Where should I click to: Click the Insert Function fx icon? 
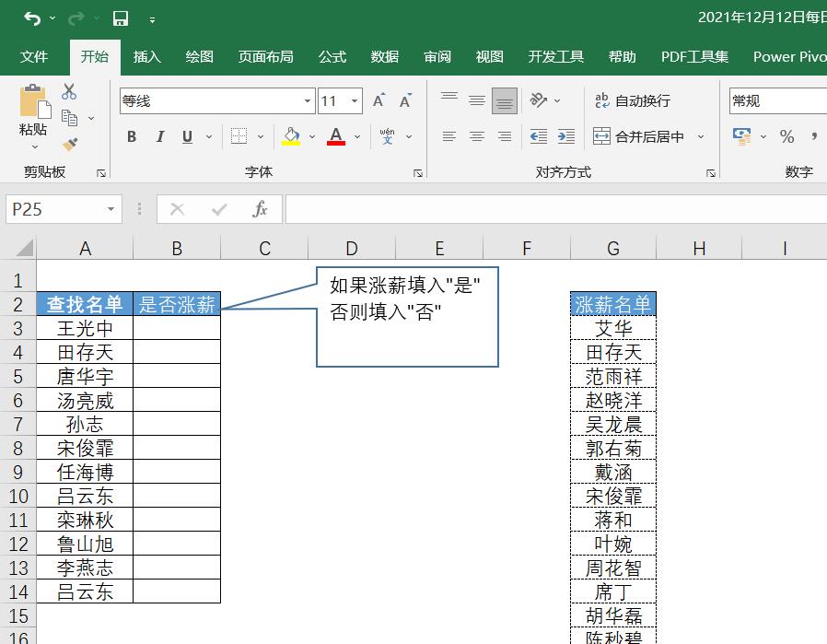click(x=260, y=209)
